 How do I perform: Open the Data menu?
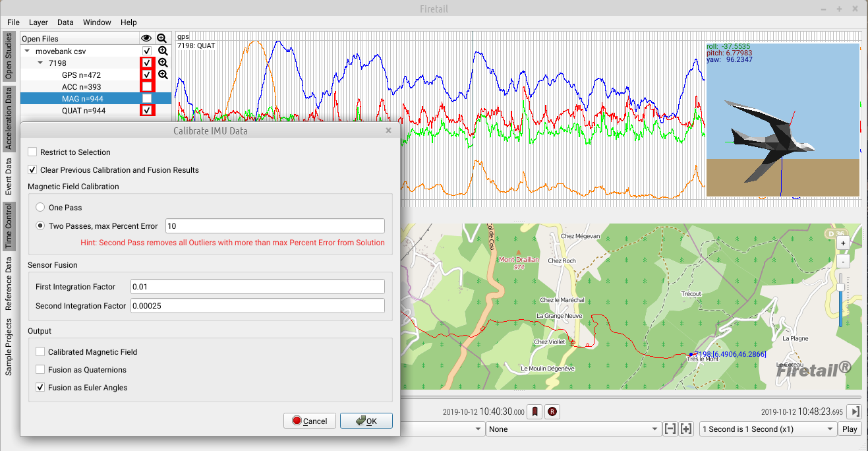65,22
